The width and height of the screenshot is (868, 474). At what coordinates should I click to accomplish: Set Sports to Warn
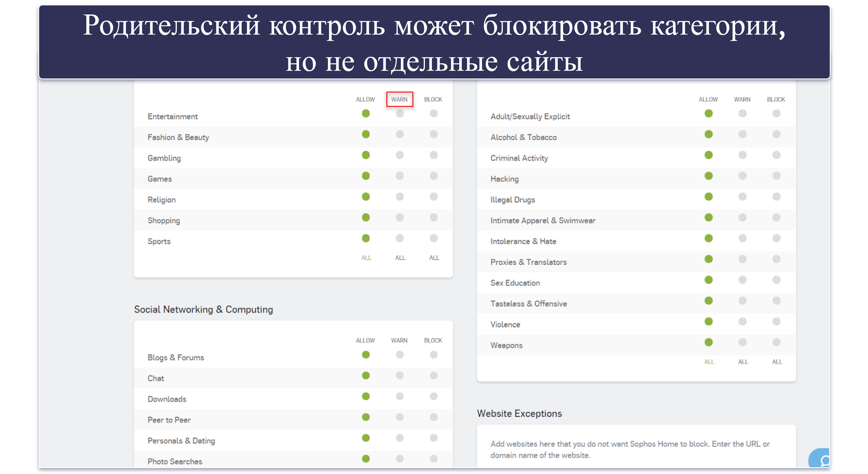(x=400, y=238)
